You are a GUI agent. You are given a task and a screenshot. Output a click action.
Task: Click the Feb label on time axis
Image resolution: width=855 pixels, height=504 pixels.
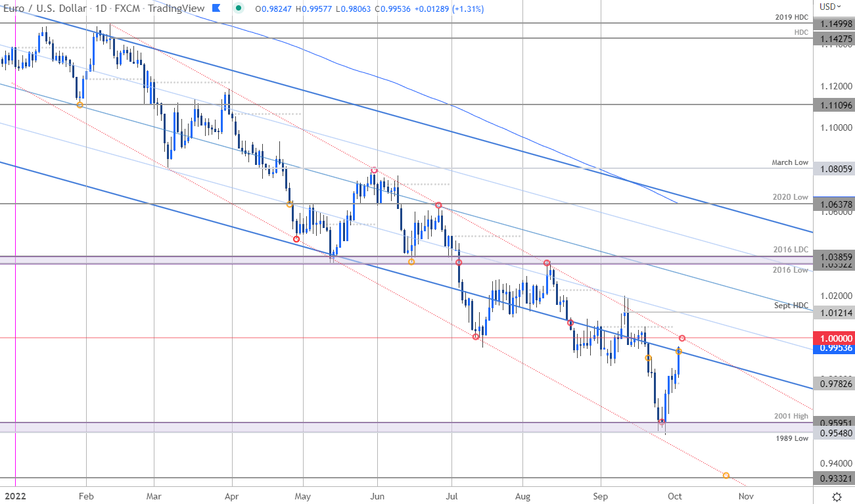click(85, 495)
